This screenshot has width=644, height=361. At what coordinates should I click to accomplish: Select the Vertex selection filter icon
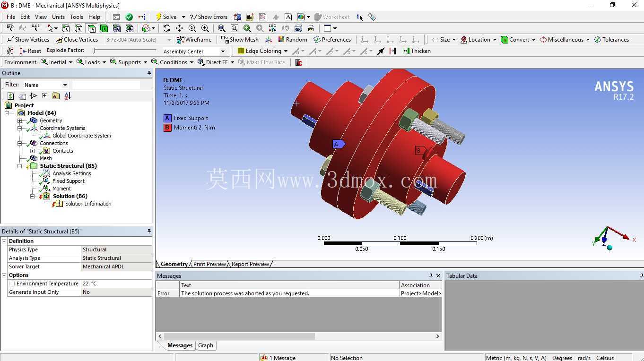66,28
